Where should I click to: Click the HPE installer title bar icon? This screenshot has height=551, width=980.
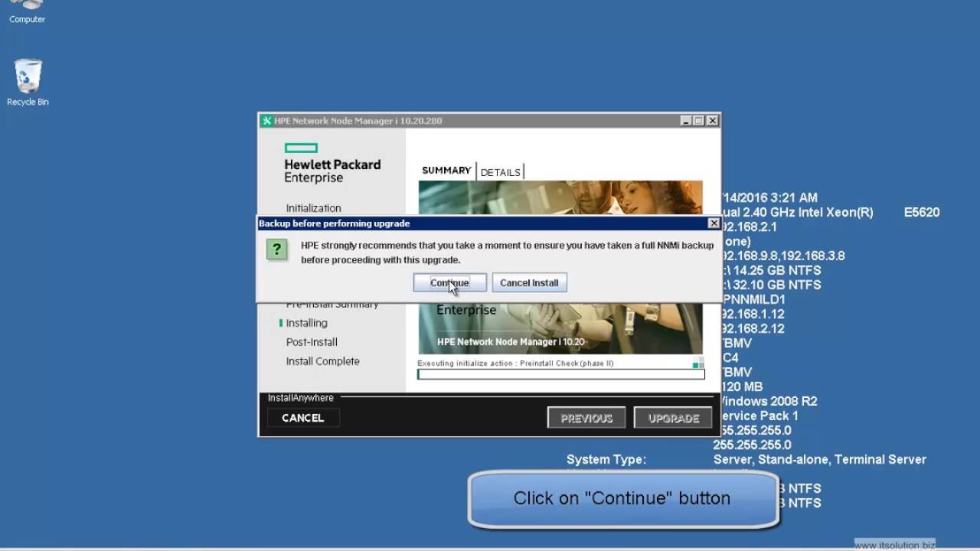pyautogui.click(x=266, y=121)
